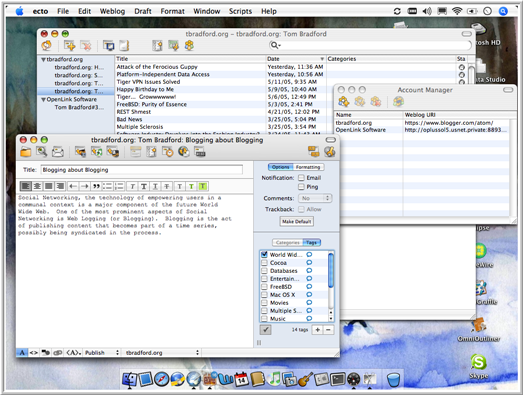Image resolution: width=523 pixels, height=395 pixels.
Task: Click the HTML <> mode icon in bottom bar
Action: (34, 353)
